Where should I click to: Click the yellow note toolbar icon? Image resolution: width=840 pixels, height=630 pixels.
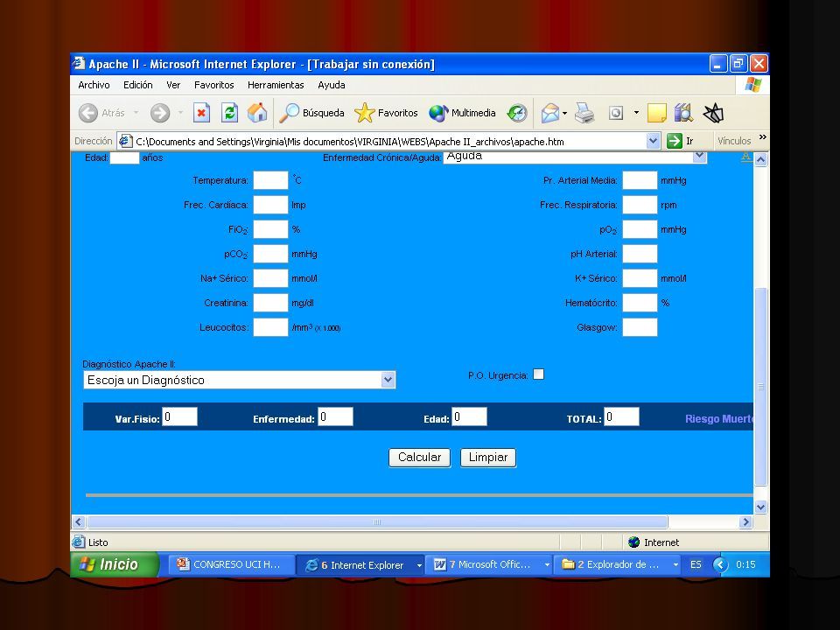657,113
